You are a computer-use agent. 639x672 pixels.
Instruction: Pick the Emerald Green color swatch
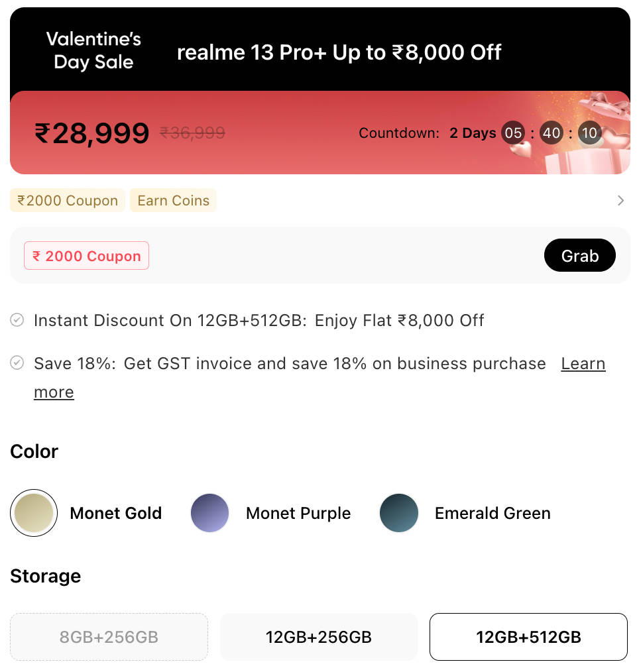point(399,513)
